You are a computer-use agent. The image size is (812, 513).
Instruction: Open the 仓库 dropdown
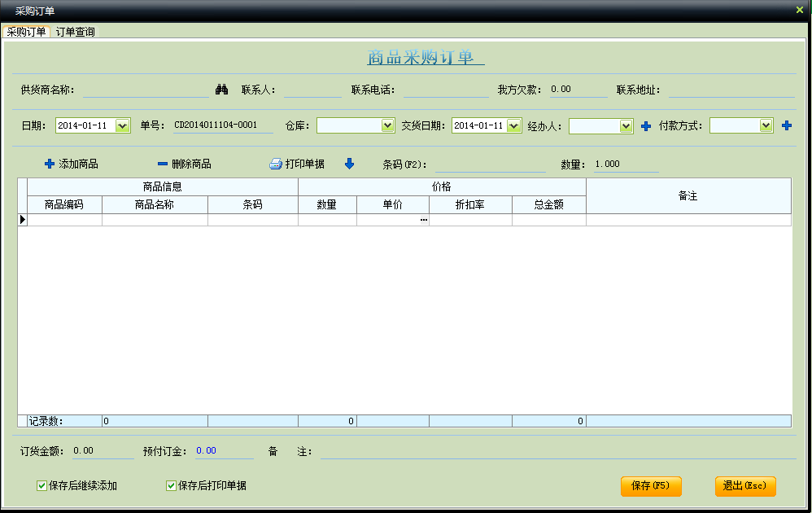point(388,125)
